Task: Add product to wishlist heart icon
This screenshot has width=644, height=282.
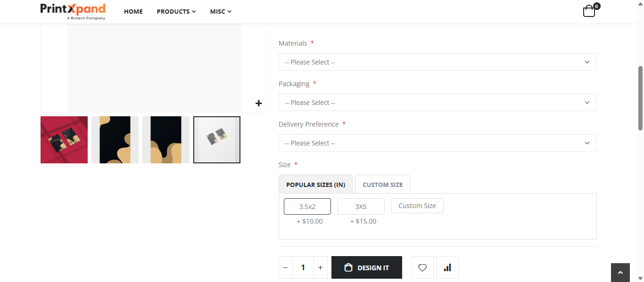Action: click(x=422, y=267)
